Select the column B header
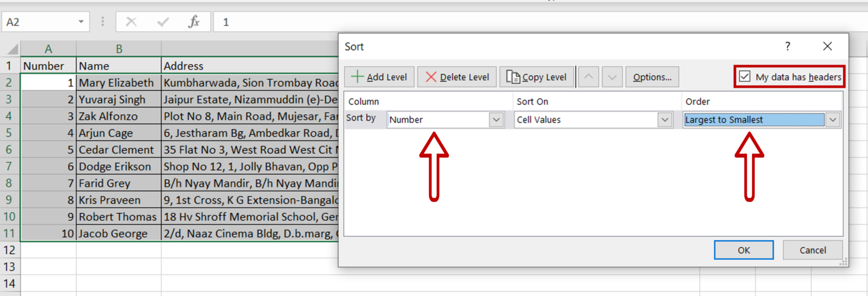 pyautogui.click(x=119, y=49)
